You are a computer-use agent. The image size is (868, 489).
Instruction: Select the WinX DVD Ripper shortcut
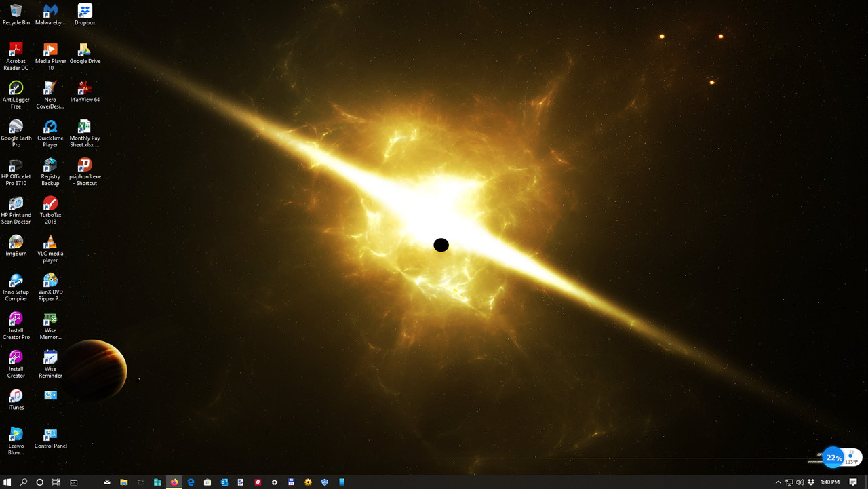[50, 288]
